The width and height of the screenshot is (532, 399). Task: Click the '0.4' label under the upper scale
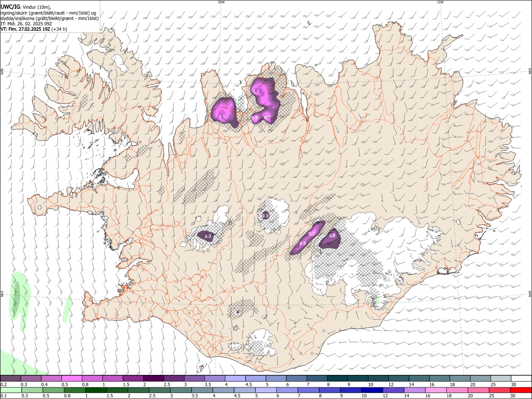tap(44, 384)
